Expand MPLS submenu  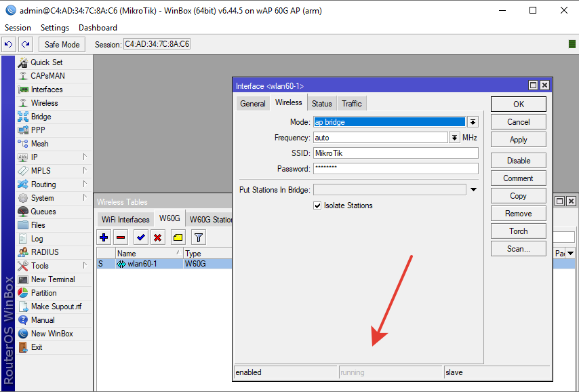point(85,171)
